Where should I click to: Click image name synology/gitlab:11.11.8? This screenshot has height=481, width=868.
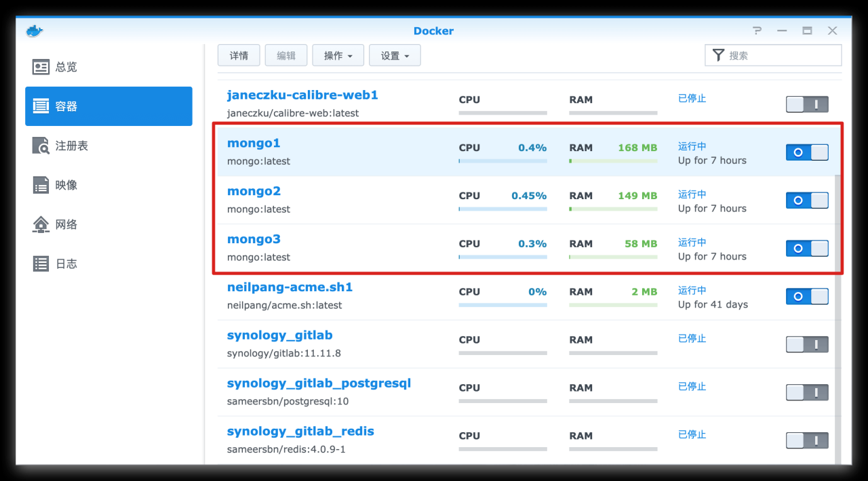pos(283,353)
